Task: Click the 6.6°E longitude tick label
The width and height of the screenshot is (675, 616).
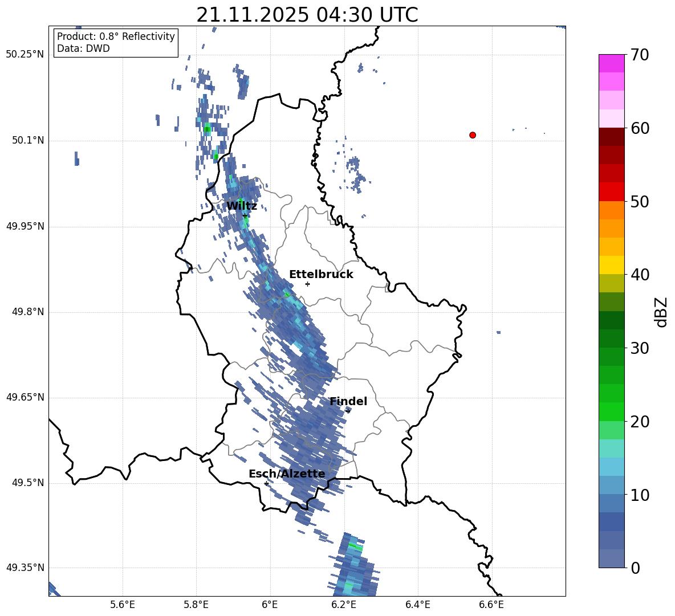Action: tap(491, 605)
